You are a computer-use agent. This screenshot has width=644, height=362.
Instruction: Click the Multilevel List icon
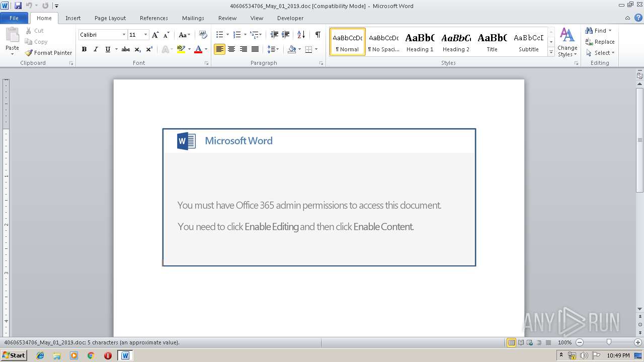[254, 35]
